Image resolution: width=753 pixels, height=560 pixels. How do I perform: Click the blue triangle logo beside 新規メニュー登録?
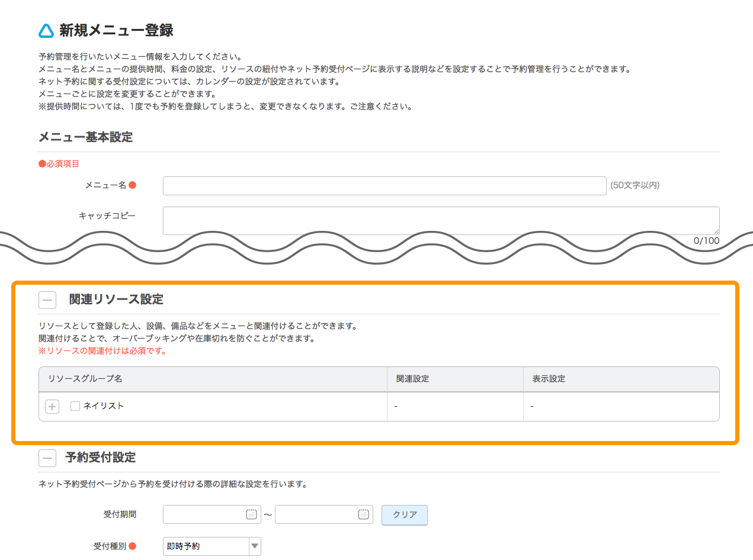pos(46,30)
